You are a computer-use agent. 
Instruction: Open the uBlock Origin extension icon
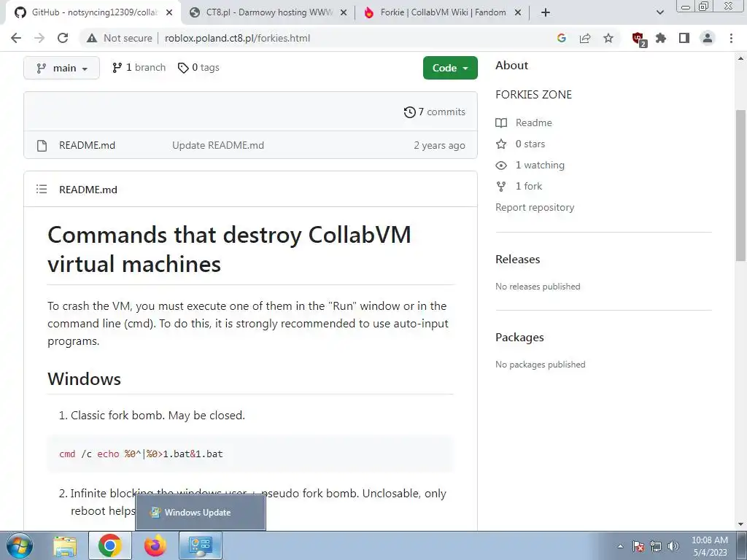pos(638,39)
